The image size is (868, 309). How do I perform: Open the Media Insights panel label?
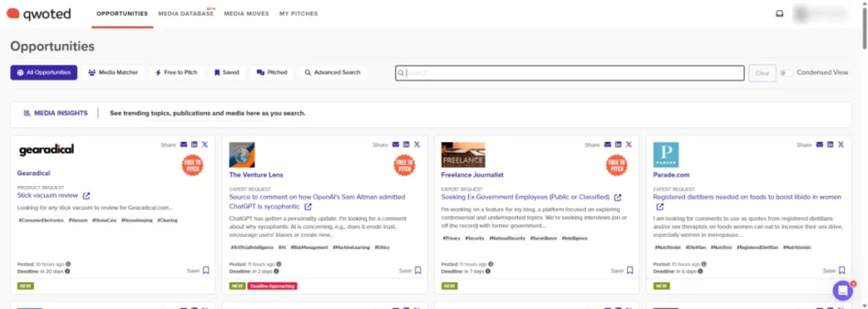[55, 113]
